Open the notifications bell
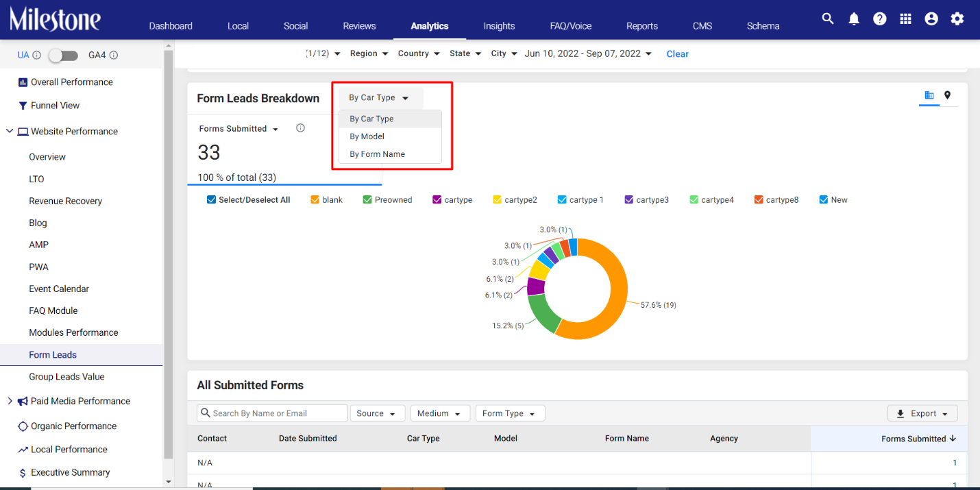This screenshot has width=980, height=490. point(854,19)
